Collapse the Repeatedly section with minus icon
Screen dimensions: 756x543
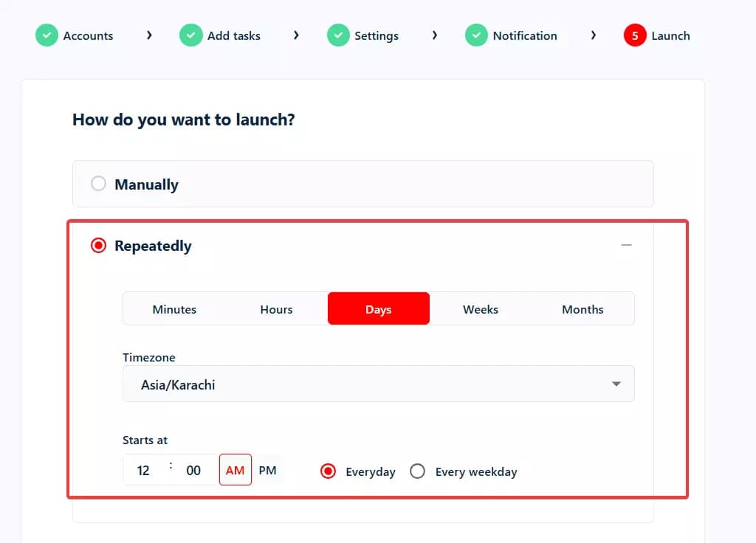pyautogui.click(x=626, y=245)
